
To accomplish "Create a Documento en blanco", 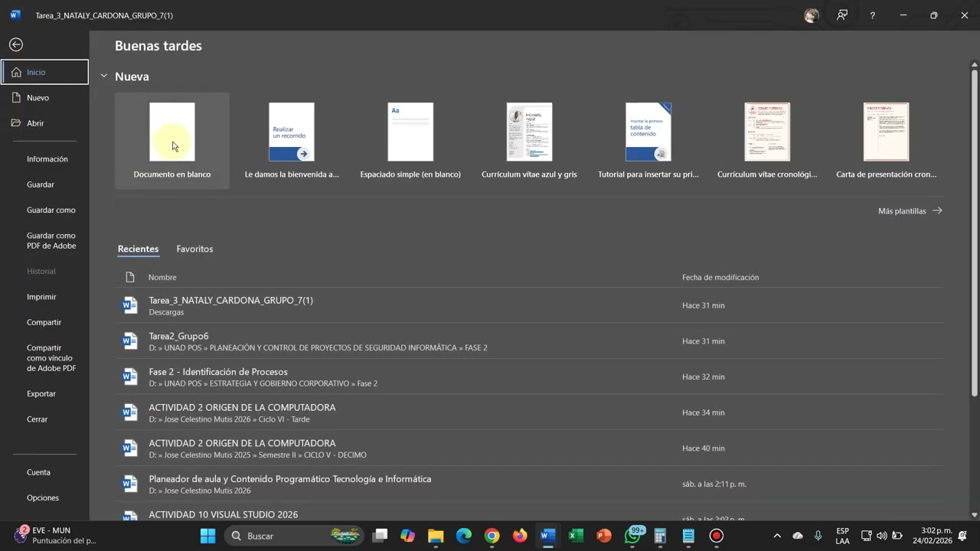I will (x=172, y=141).
